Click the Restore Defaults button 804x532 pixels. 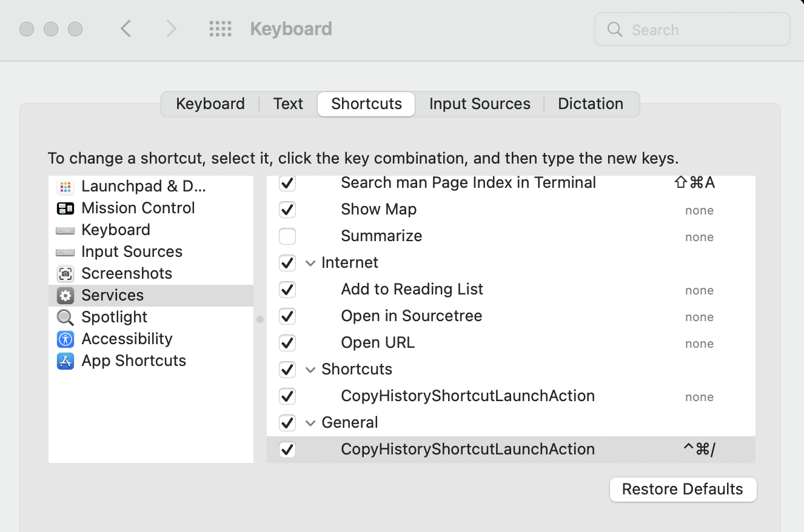(x=682, y=489)
